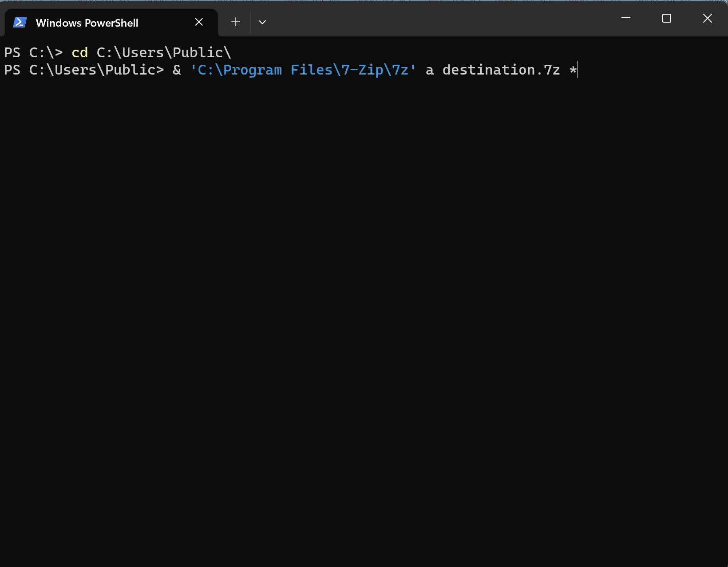This screenshot has width=728, height=567.
Task: Click the maximize window icon
Action: coord(667,18)
